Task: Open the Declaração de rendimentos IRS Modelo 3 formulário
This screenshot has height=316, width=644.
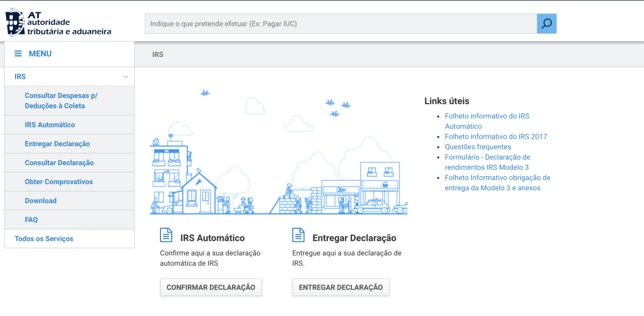Action: pyautogui.click(x=487, y=162)
